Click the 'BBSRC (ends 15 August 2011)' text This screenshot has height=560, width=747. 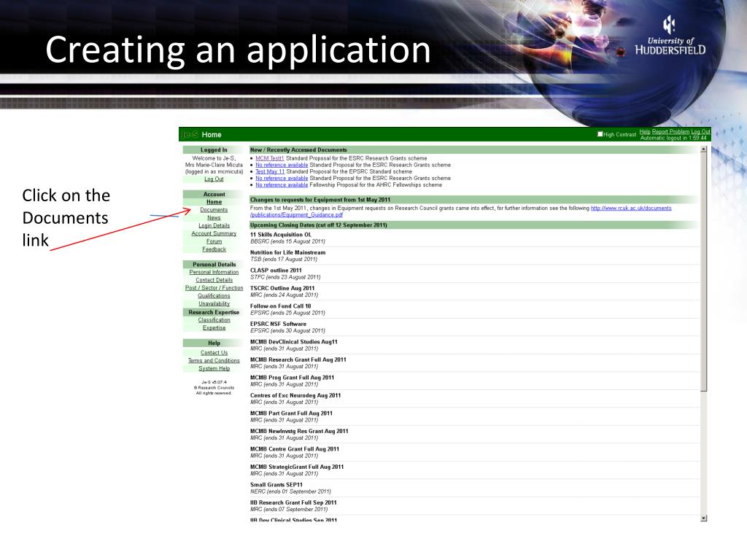(x=287, y=241)
